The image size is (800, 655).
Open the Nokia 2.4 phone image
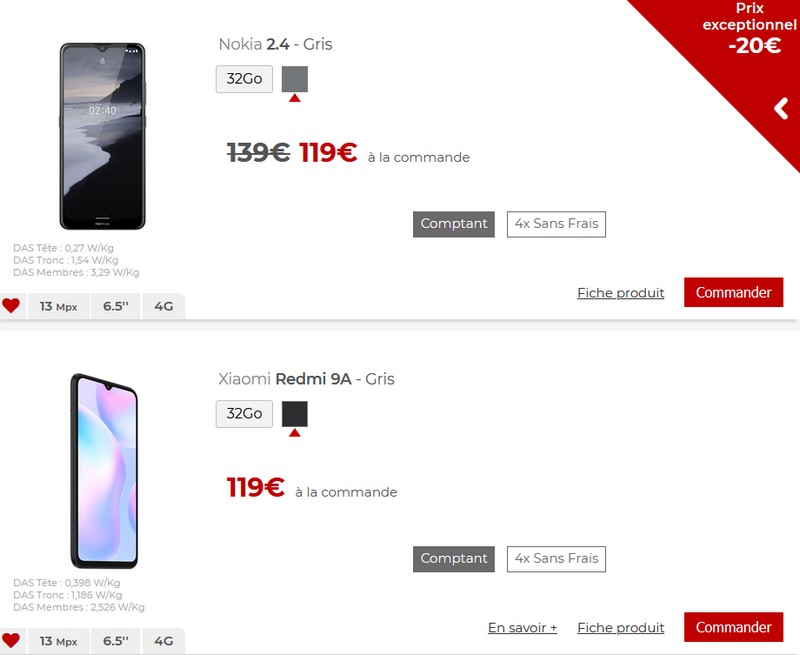[103, 136]
